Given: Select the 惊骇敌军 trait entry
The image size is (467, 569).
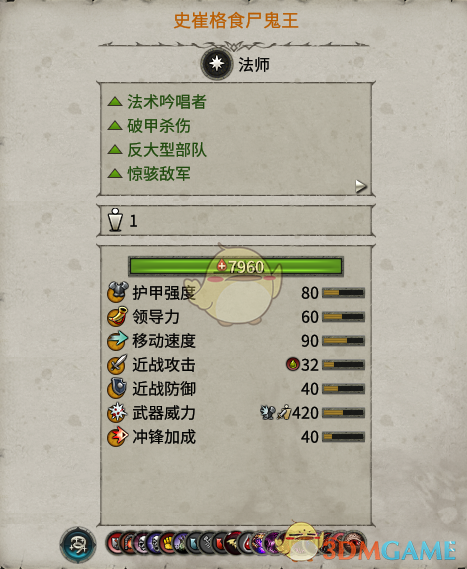Looking at the screenshot, I should [149, 173].
